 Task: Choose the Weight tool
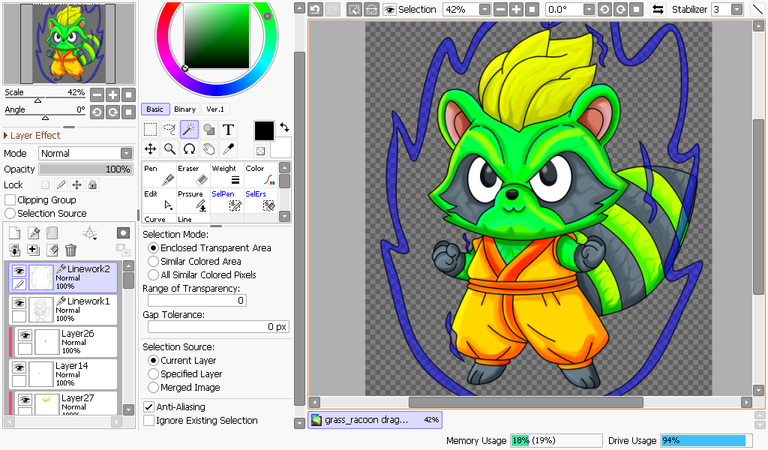[x=227, y=175]
